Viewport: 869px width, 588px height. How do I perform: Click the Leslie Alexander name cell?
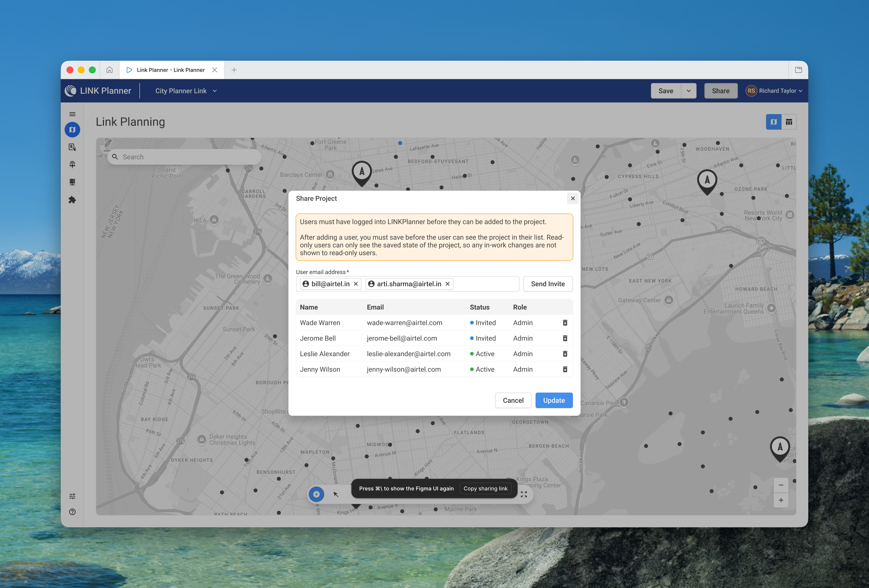pyautogui.click(x=324, y=354)
